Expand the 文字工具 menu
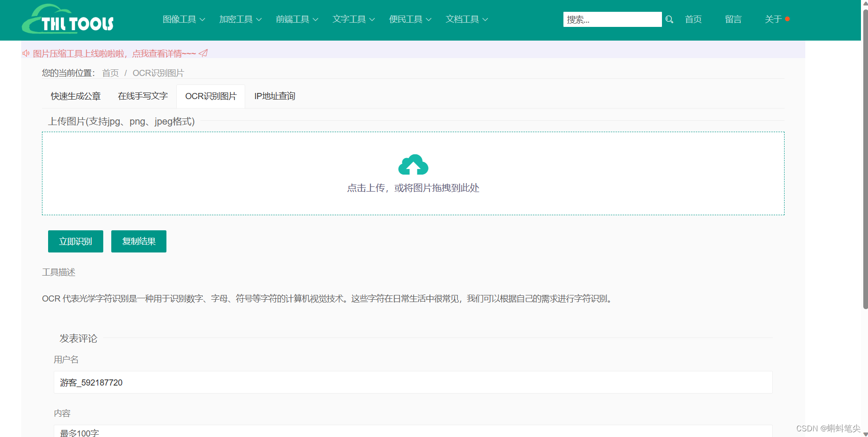The image size is (868, 437). point(354,19)
